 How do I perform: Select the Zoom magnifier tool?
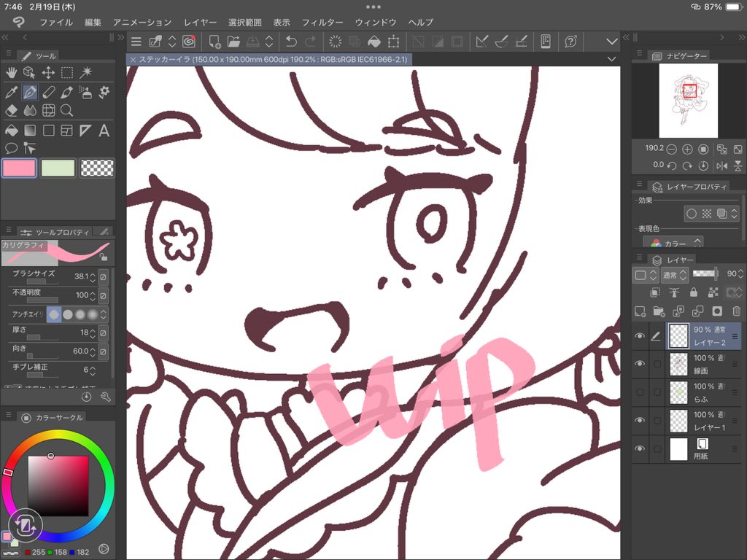[67, 111]
